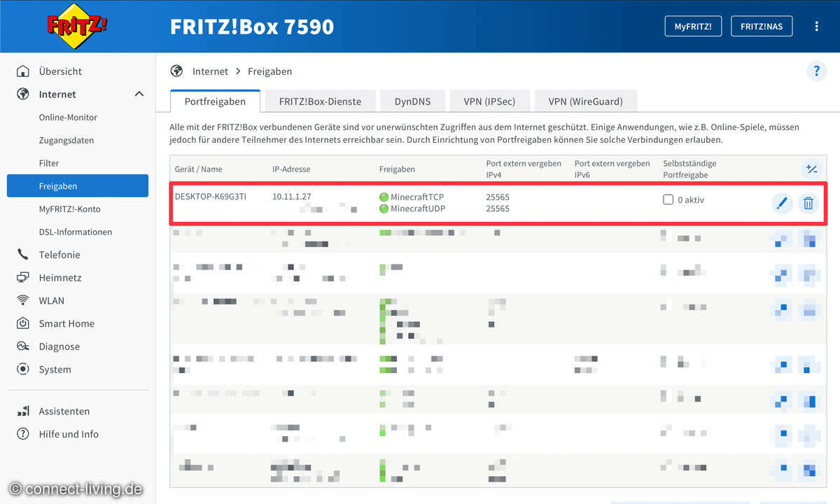Switch to the Portfreigaben tab
840x504 pixels.
[x=215, y=101]
